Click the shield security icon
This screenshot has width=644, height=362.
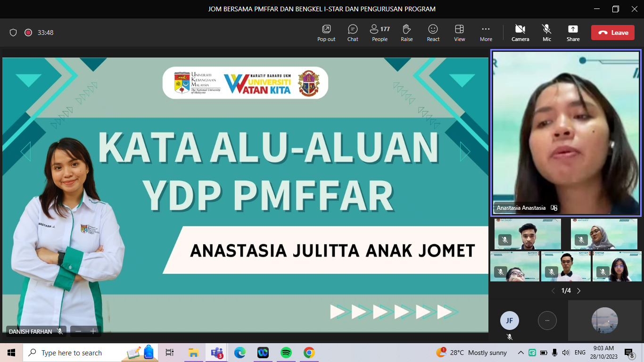tap(13, 33)
